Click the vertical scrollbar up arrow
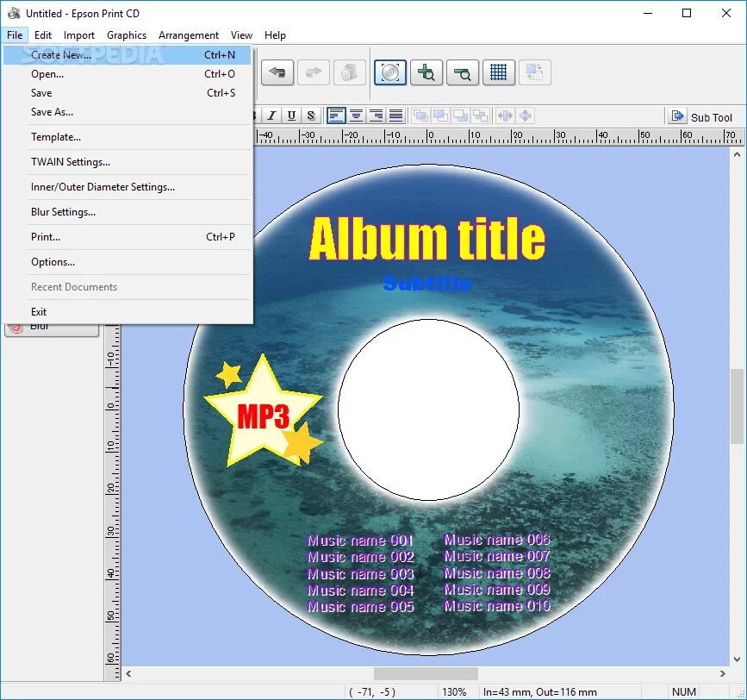The width and height of the screenshot is (747, 700). point(737,154)
